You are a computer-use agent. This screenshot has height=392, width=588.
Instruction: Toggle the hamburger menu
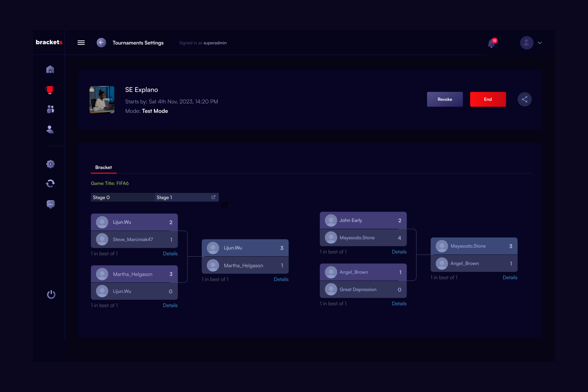point(81,43)
